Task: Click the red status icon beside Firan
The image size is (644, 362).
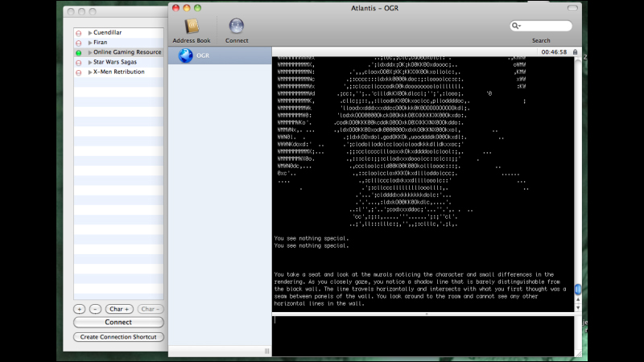Action: [78, 43]
